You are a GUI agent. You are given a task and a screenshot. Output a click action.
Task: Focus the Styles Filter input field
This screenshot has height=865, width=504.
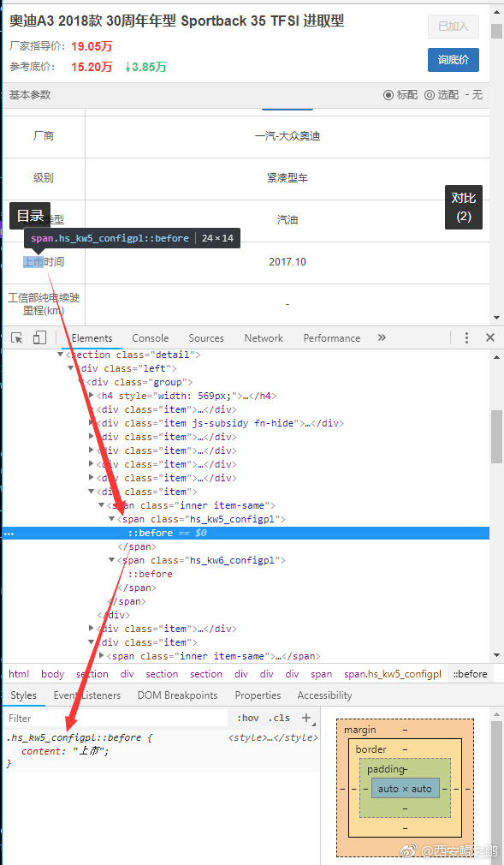116,719
